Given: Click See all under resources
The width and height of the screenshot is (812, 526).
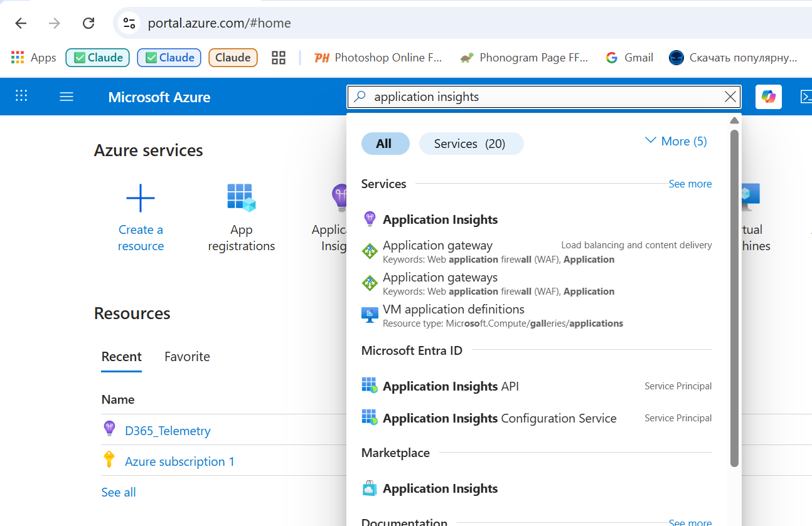Looking at the screenshot, I should click(119, 492).
